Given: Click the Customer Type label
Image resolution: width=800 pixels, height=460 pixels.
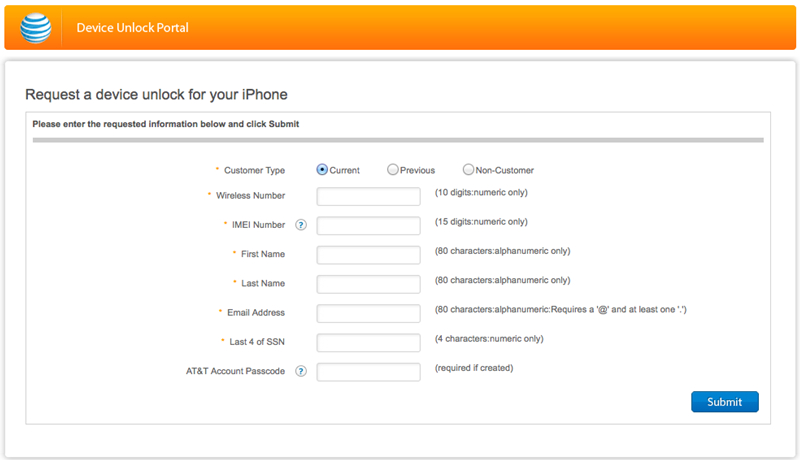Looking at the screenshot, I should tap(255, 170).
